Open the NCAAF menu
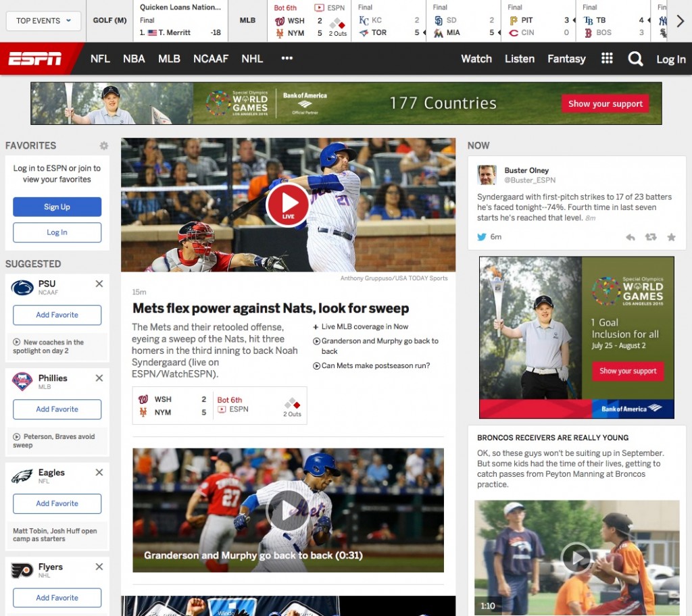The width and height of the screenshot is (692, 616). [x=211, y=59]
